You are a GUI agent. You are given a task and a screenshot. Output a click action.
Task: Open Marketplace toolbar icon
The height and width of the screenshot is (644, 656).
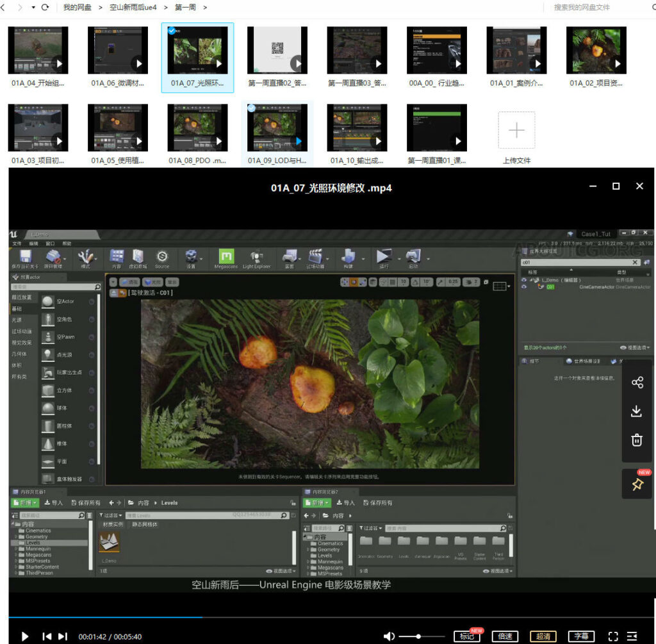pyautogui.click(x=138, y=259)
